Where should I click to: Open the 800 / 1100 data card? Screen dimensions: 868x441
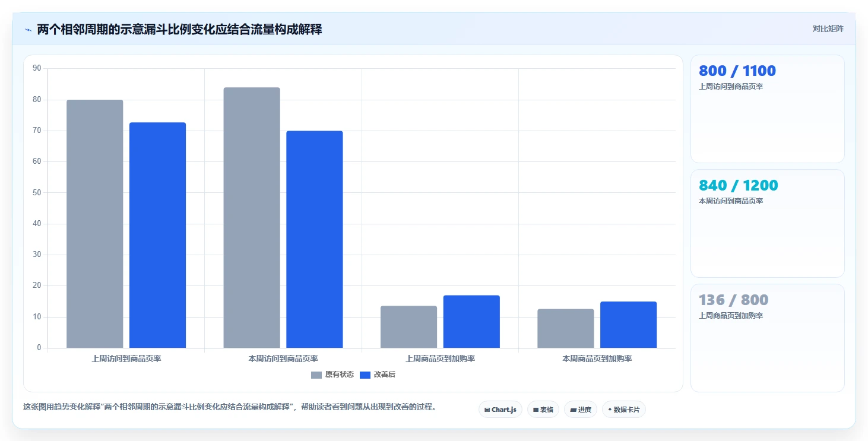click(767, 109)
